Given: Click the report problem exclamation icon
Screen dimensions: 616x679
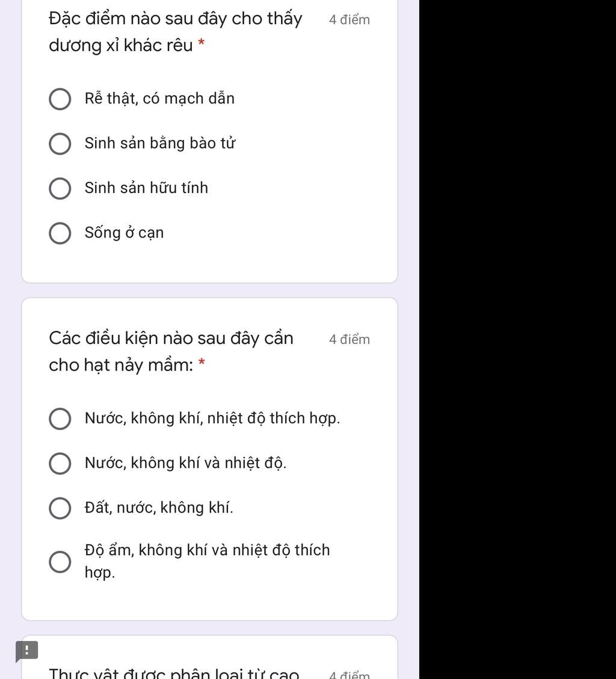Looking at the screenshot, I should pyautogui.click(x=26, y=651).
